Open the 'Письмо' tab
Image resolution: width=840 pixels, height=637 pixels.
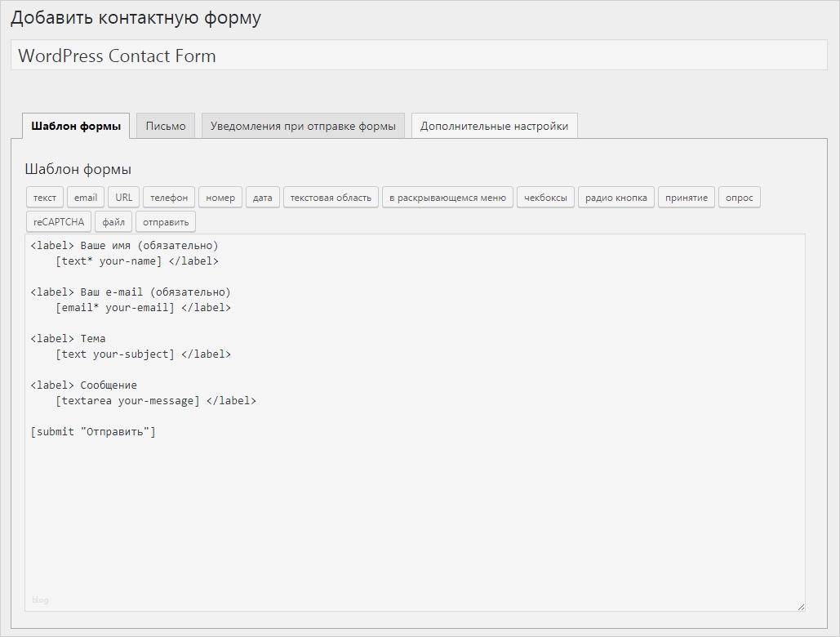click(166, 126)
